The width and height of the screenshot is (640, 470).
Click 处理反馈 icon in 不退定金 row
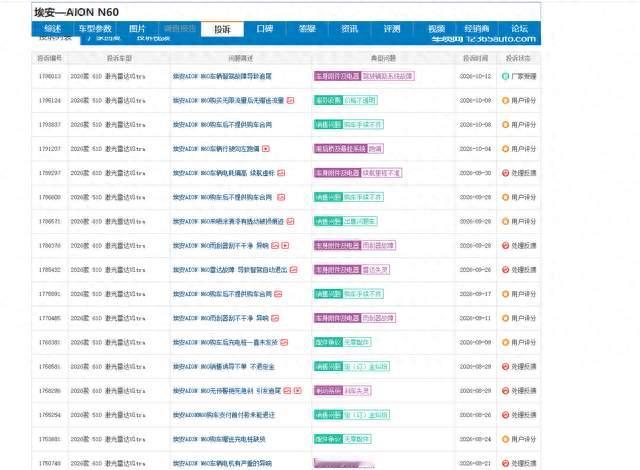(505, 367)
